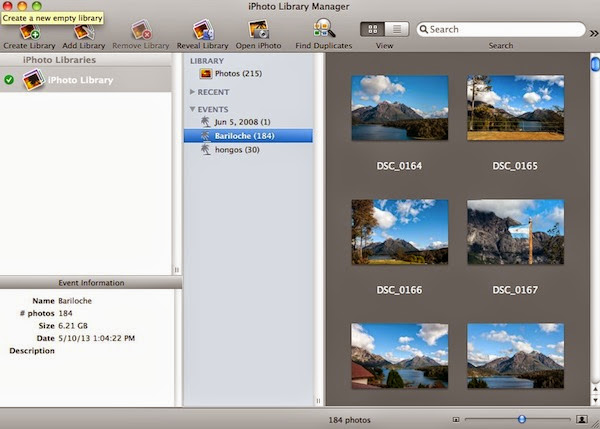Screen dimensions: 600x429
Task: Click the DSC_0167 caption text
Action: [515, 290]
